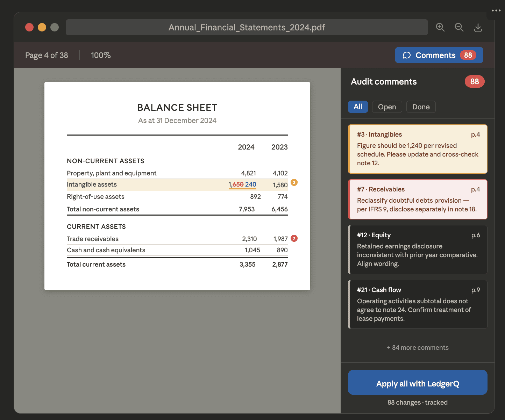Click the orange comment marker 3
Image resolution: width=505 pixels, height=420 pixels.
(294, 182)
